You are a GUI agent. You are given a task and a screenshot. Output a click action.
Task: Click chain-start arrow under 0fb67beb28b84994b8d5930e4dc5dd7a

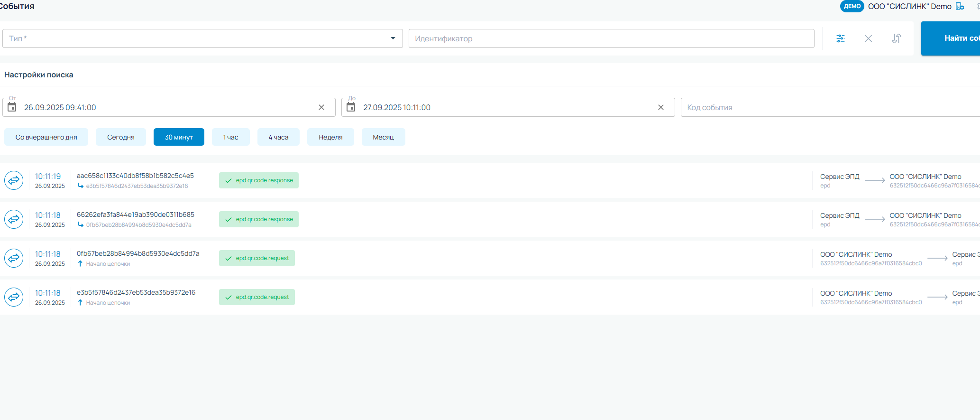tap(80, 263)
